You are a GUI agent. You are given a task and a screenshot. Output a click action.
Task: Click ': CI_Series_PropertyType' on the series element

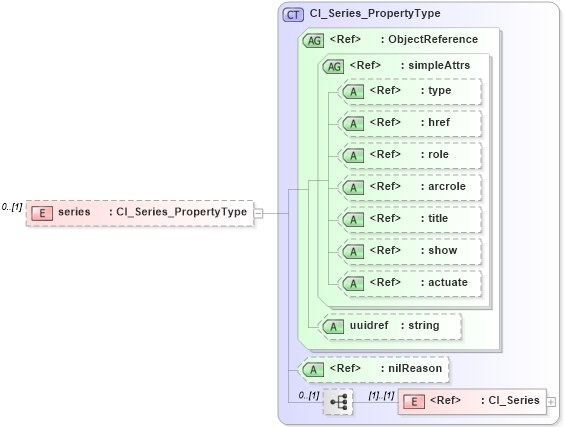point(178,212)
